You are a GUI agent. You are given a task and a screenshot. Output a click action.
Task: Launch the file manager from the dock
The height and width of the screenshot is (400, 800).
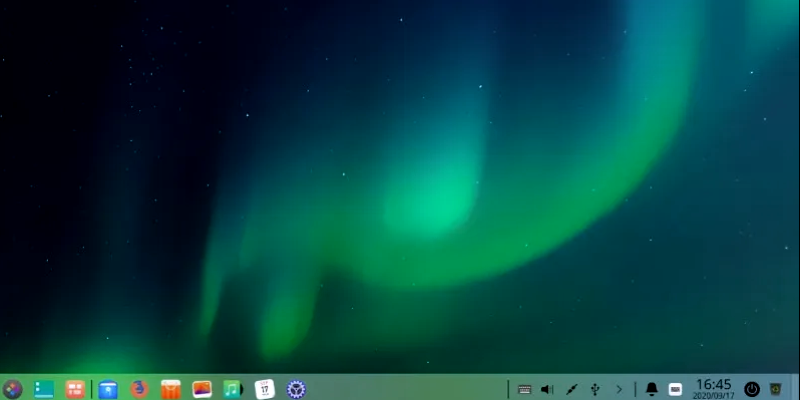coord(108,389)
